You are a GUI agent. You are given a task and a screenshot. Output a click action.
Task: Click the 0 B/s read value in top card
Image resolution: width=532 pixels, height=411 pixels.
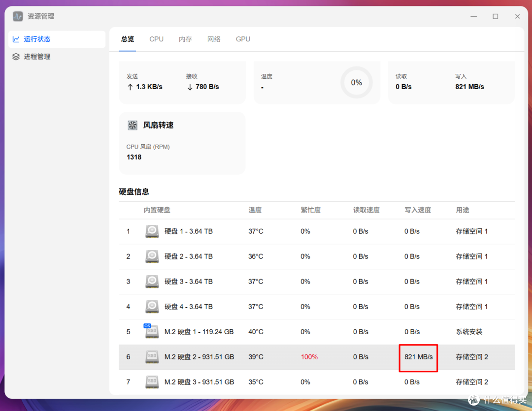click(403, 87)
